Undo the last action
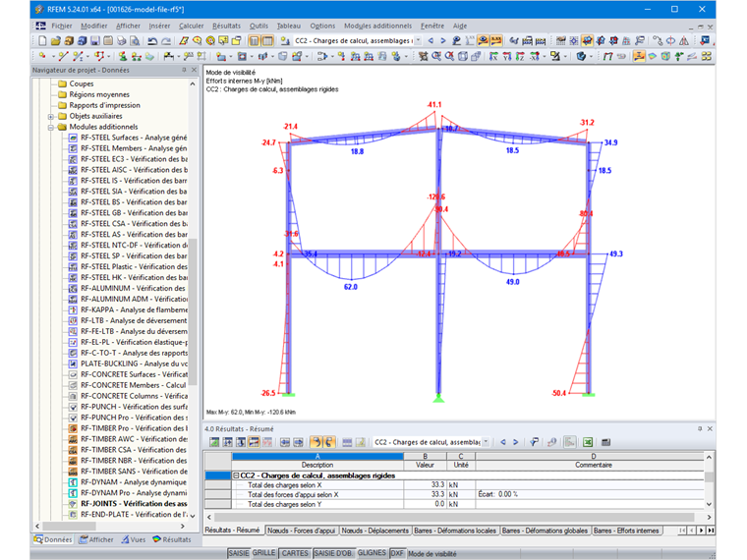 pos(152,41)
